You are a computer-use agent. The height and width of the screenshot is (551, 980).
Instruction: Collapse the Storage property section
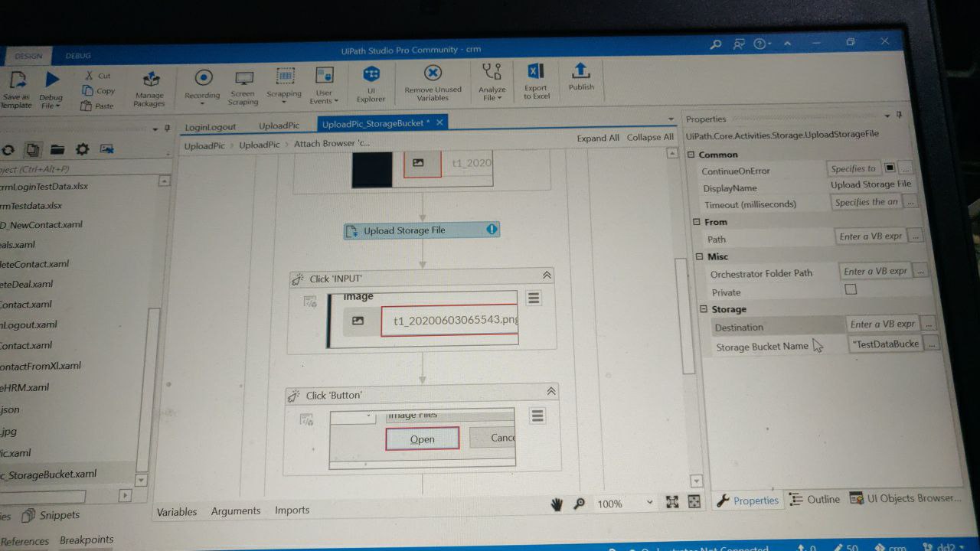[704, 309]
